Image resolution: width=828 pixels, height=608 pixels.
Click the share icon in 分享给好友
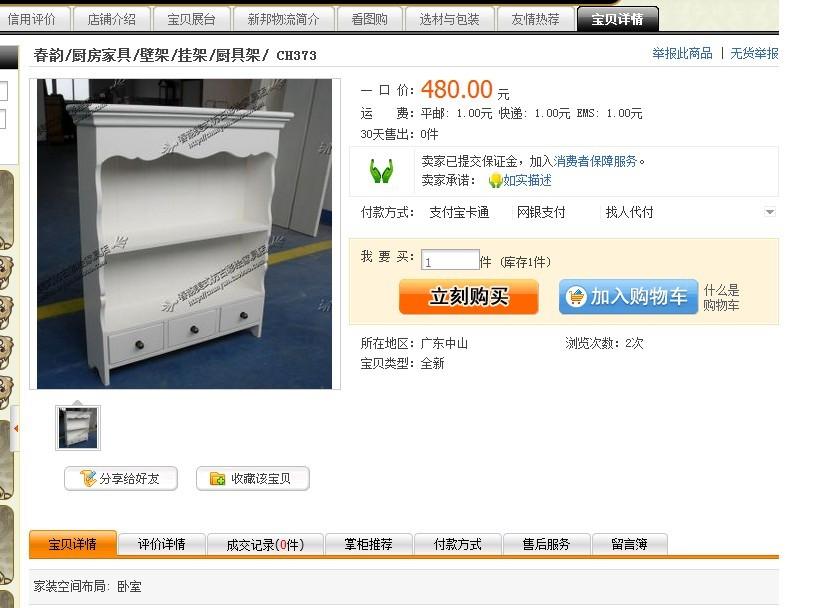pos(88,479)
